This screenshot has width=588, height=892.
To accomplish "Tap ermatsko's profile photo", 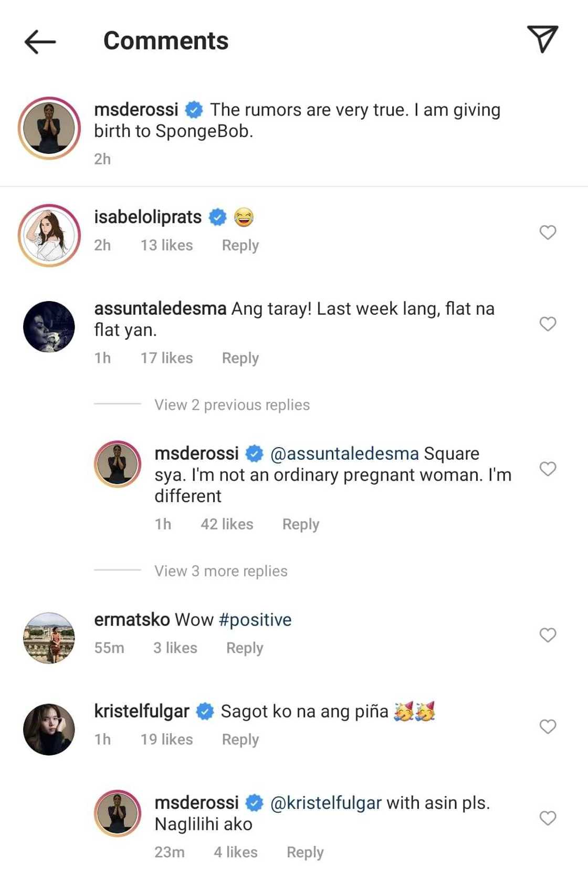I will [49, 638].
